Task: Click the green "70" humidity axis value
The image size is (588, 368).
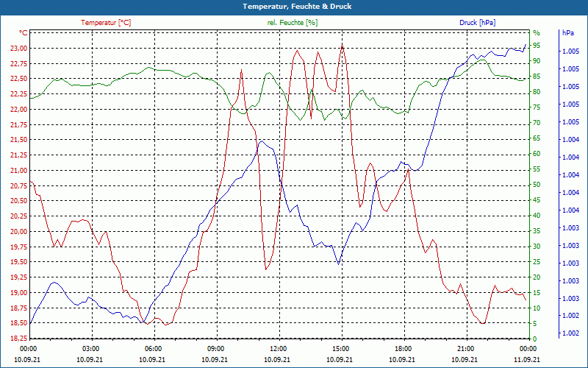Action: pyautogui.click(x=537, y=123)
